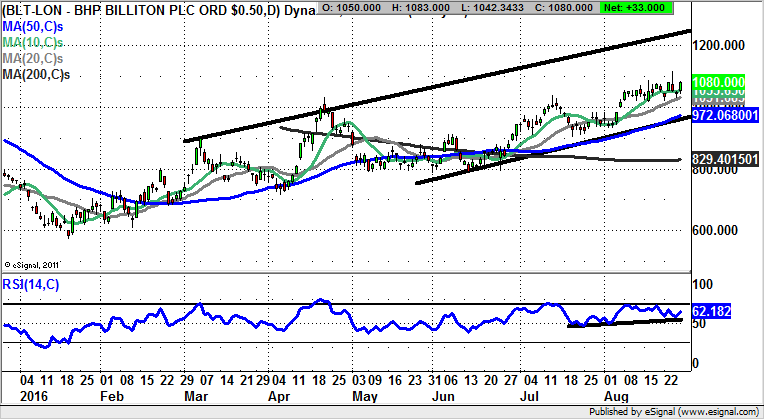Click the 1200.000 price axis label

[x=722, y=46]
